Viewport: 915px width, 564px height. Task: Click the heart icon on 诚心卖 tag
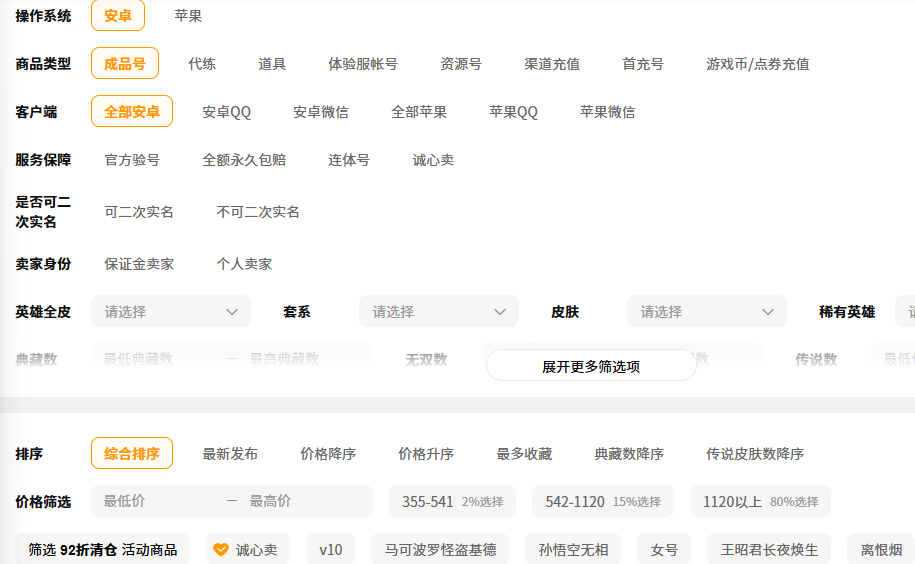point(222,550)
